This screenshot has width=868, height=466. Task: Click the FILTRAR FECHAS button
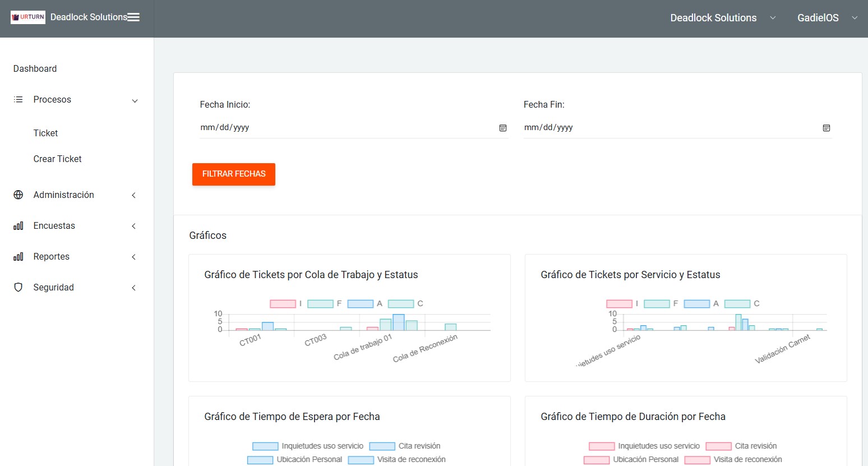[234, 174]
